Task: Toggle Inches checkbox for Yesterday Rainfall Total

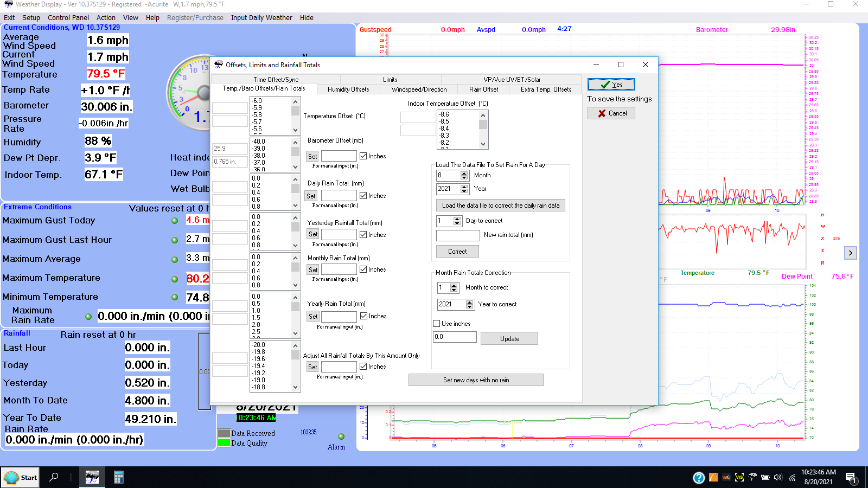Action: tap(363, 235)
